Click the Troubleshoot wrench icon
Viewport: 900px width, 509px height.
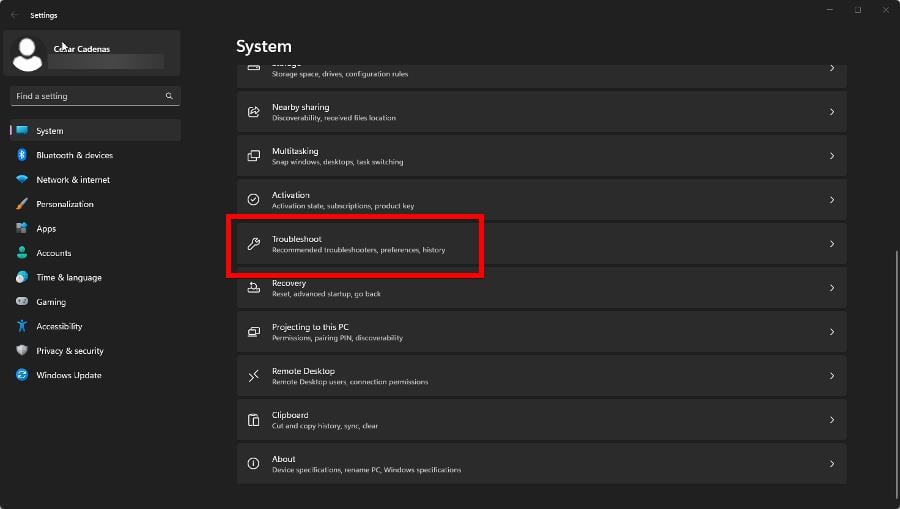[x=253, y=244]
